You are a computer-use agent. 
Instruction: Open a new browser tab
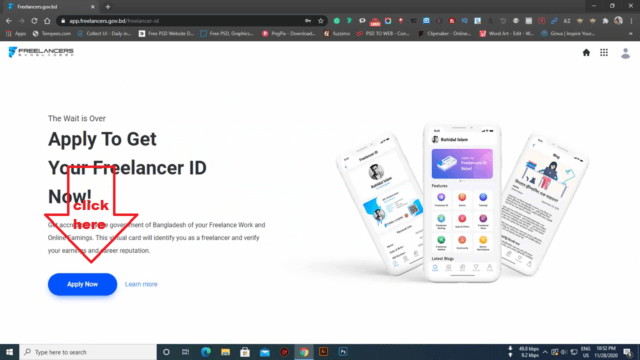[x=108, y=7]
